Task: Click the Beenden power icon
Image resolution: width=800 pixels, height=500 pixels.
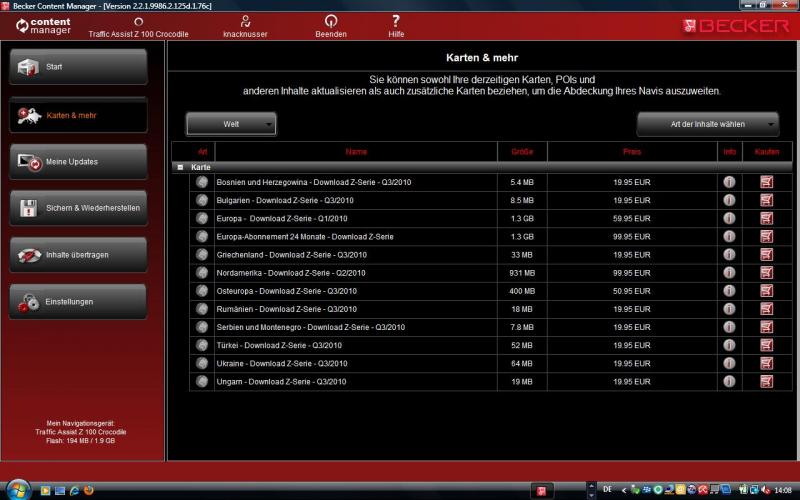Action: (331, 21)
